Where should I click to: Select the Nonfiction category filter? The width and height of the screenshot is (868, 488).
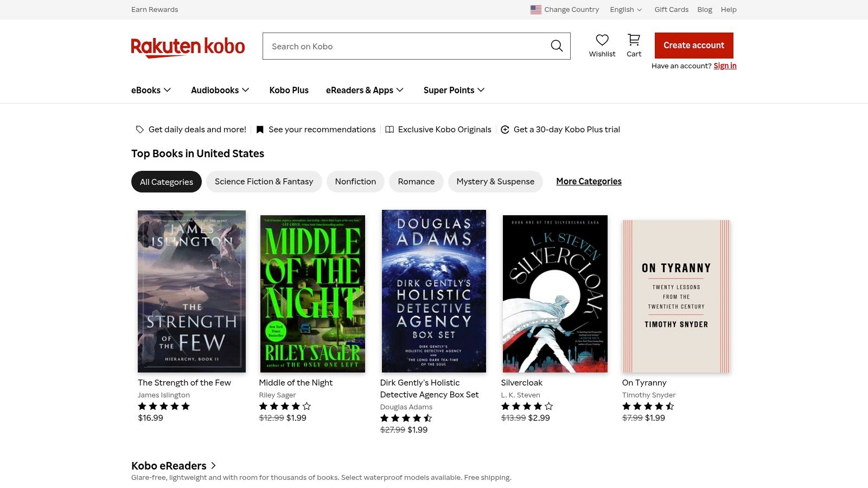coord(355,181)
